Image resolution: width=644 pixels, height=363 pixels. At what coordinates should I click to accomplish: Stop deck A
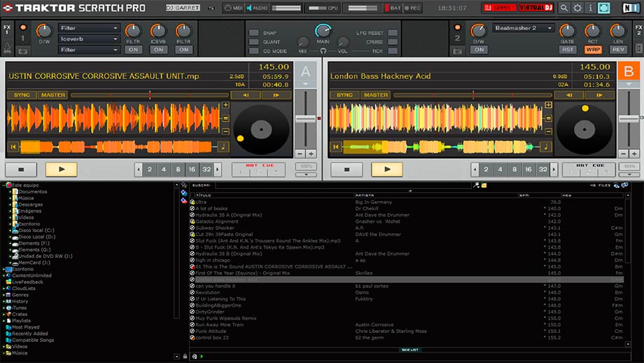pos(21,169)
